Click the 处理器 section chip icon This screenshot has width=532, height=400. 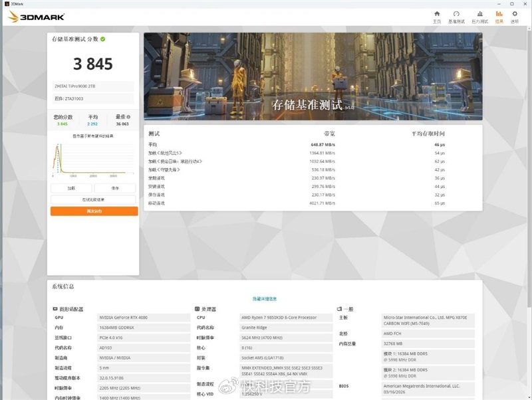pos(197,309)
